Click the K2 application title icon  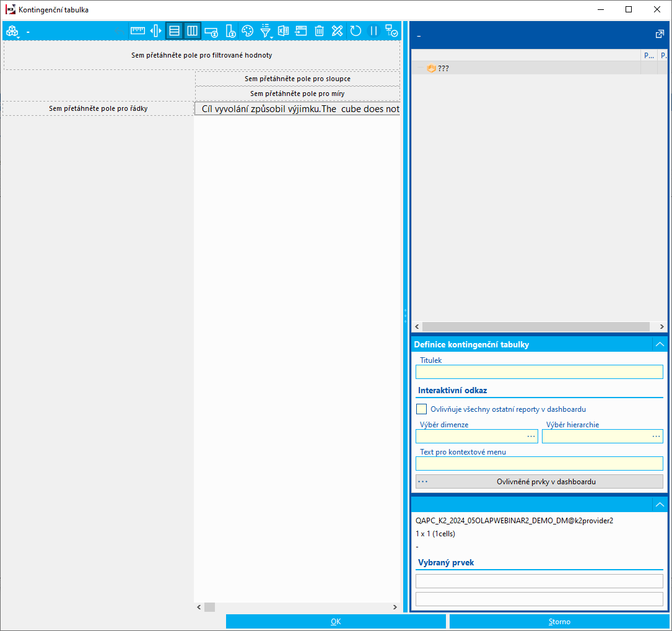(11, 9)
